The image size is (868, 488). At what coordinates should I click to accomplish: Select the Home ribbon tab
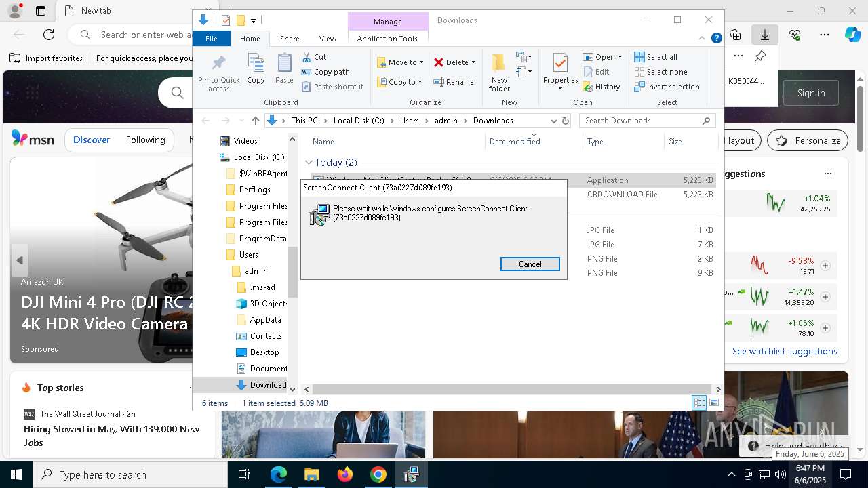pos(250,39)
